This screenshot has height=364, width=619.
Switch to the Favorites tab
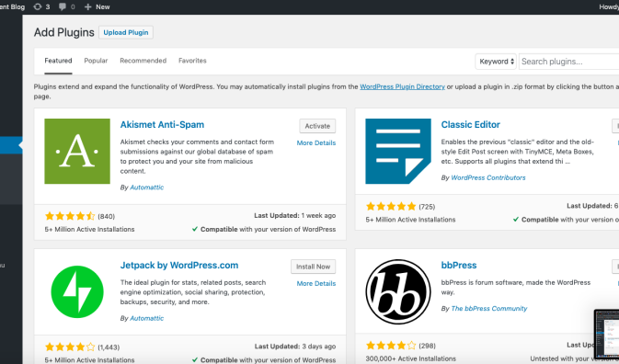(192, 61)
